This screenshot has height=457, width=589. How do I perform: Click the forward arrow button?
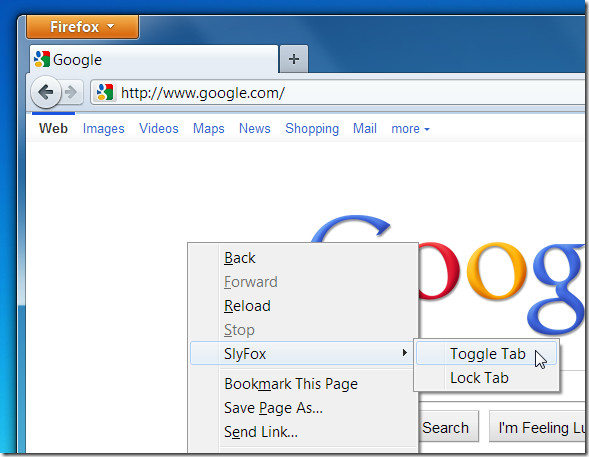point(71,92)
